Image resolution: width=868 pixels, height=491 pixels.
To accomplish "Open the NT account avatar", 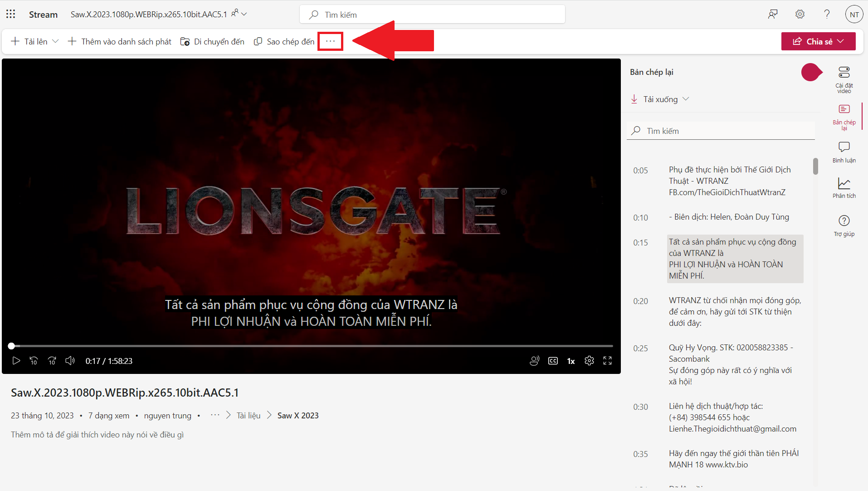I will 854,15.
